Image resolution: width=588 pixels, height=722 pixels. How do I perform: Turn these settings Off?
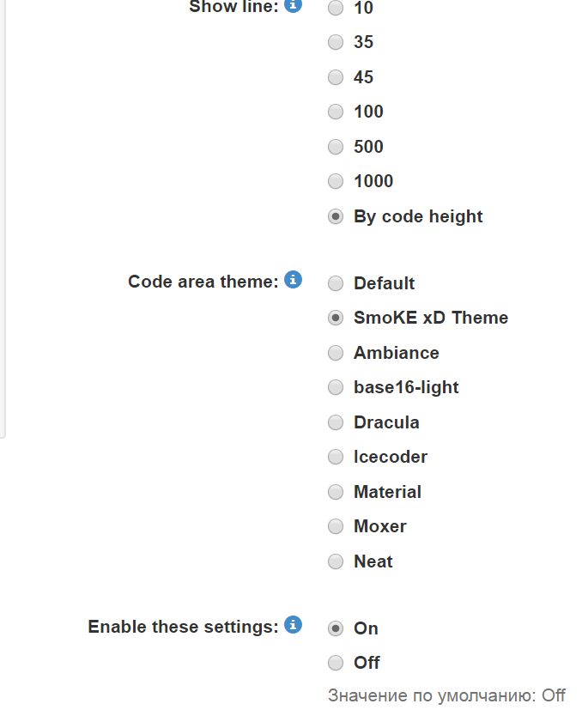click(x=335, y=662)
